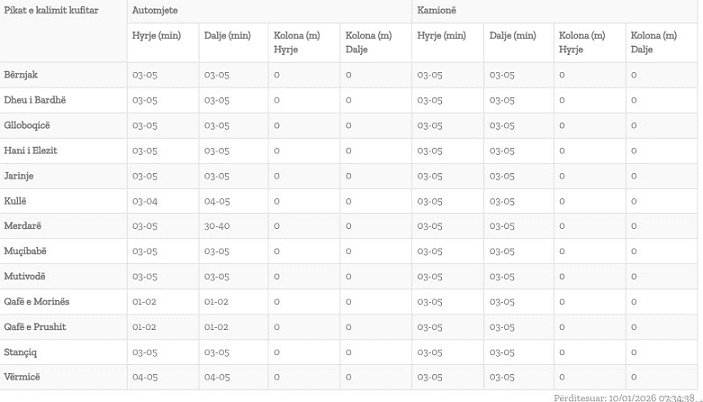Click the Qafë e Prushit crossing name
This screenshot has width=703, height=402.
point(35,326)
